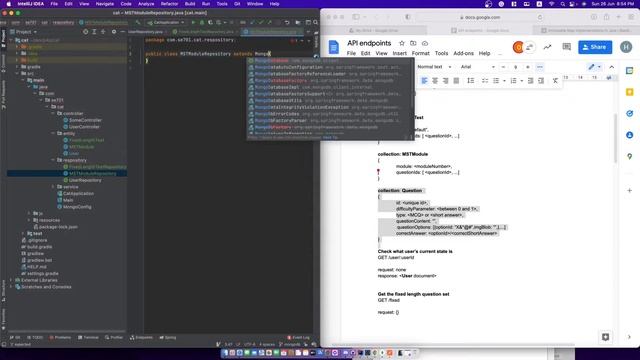
Task: Click Expand All icon in Project panel header
Action: pos(94,32)
